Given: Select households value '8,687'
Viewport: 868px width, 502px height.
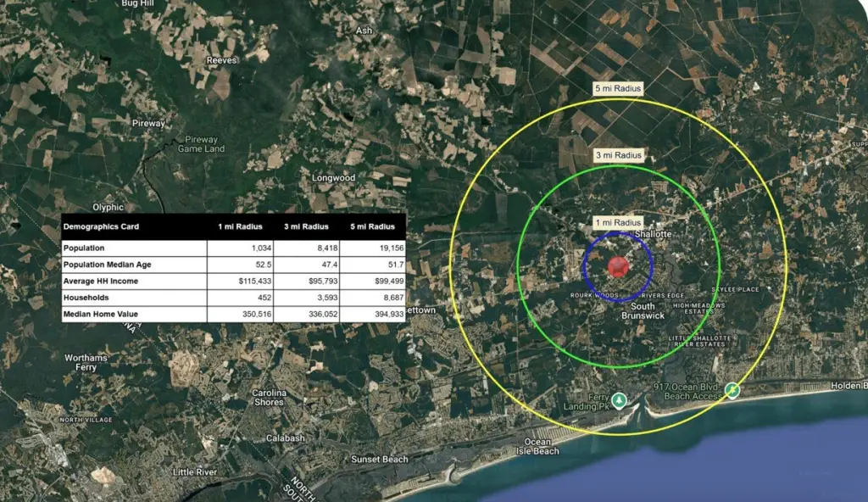Looking at the screenshot, I should click(x=393, y=298).
